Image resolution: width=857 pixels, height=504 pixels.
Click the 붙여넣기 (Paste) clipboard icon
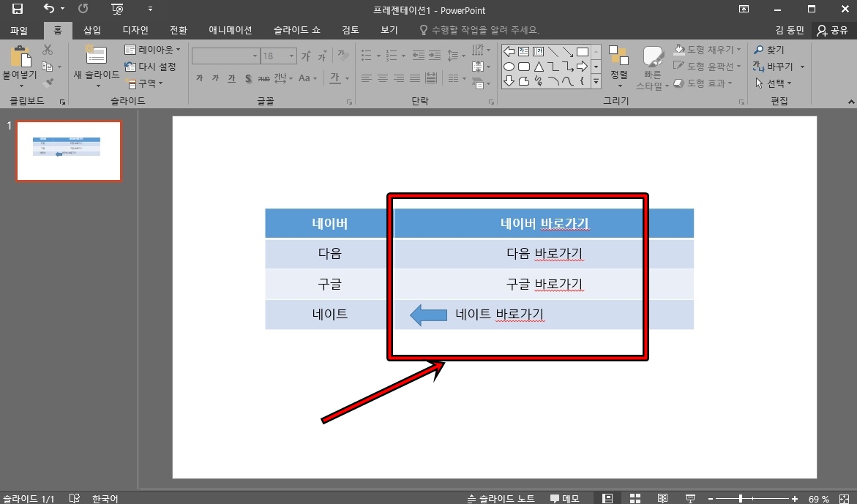20,57
